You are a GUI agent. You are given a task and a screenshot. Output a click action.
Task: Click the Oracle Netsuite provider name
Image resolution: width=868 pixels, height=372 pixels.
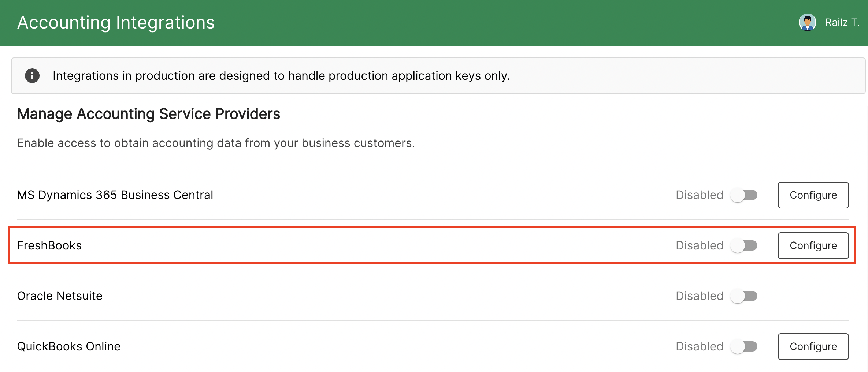[60, 296]
